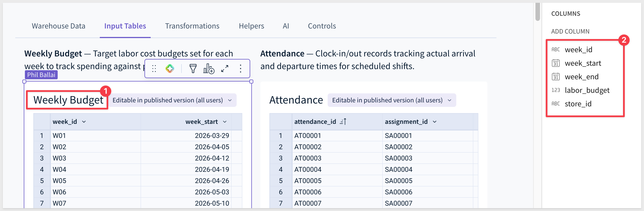Viewport: 644px width, 211px height.
Task: Select week_id in the columns panel
Action: pyautogui.click(x=579, y=50)
